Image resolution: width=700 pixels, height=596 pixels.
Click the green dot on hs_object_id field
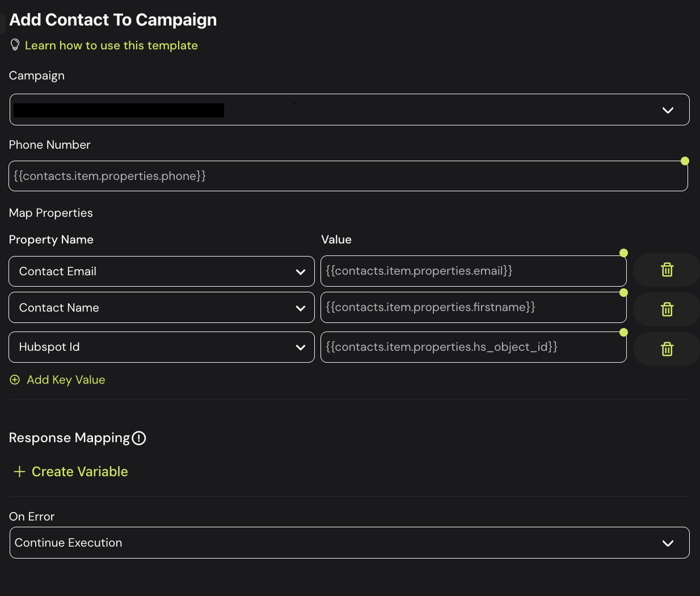[623, 333]
